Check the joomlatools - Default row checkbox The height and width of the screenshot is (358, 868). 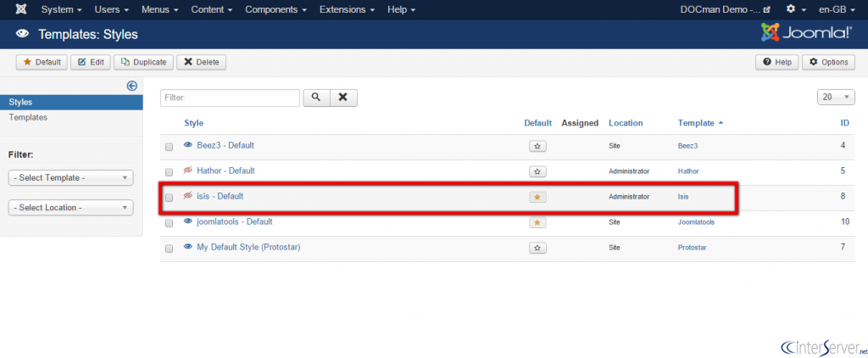[x=170, y=223]
